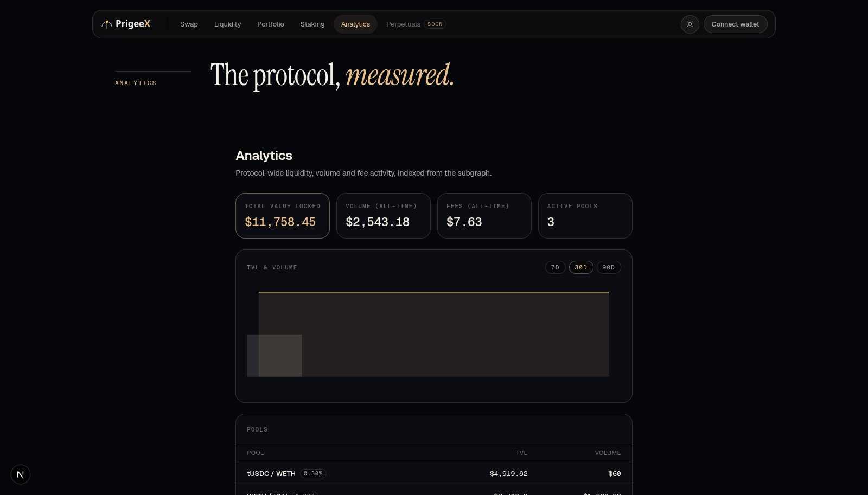
Task: Click the POOL column header
Action: click(256, 453)
